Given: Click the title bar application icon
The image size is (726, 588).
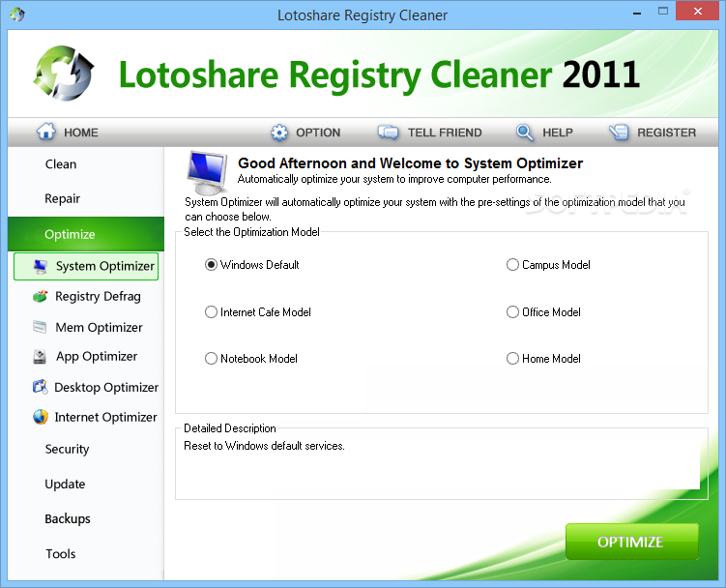Looking at the screenshot, I should [17, 15].
